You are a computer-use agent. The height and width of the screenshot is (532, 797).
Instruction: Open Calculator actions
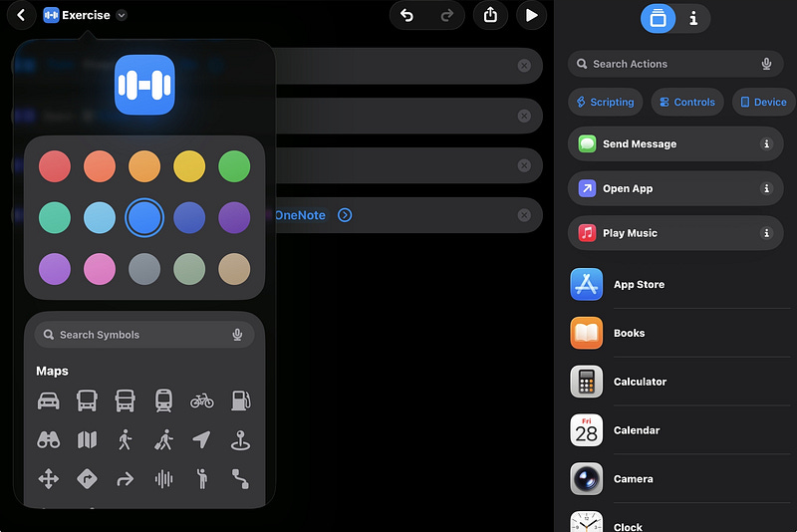tap(680, 382)
